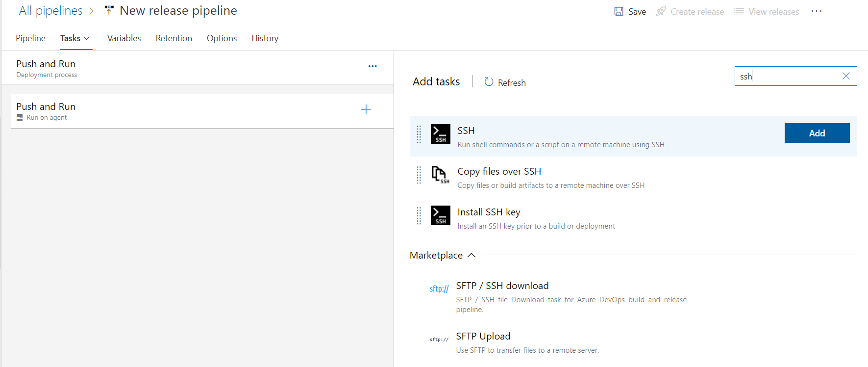868x367 pixels.
Task: Expand the Tasks tab dropdown arrow
Action: pyautogui.click(x=87, y=38)
